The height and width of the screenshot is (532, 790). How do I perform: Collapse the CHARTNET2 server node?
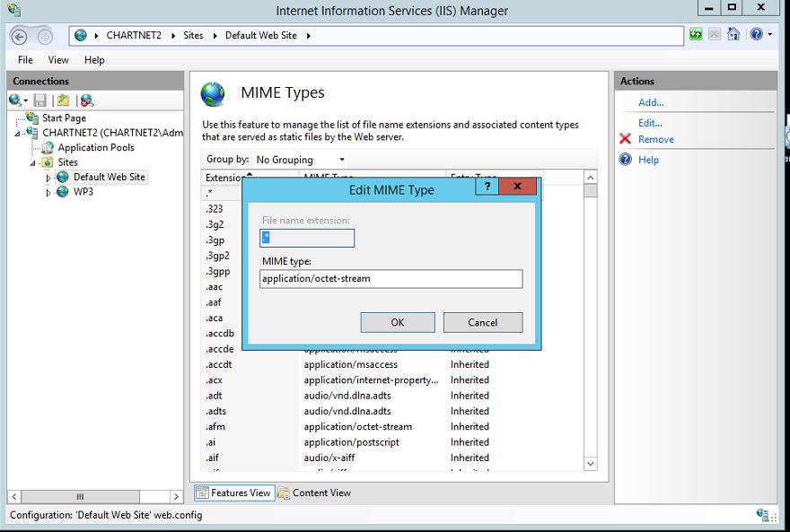click(x=18, y=134)
